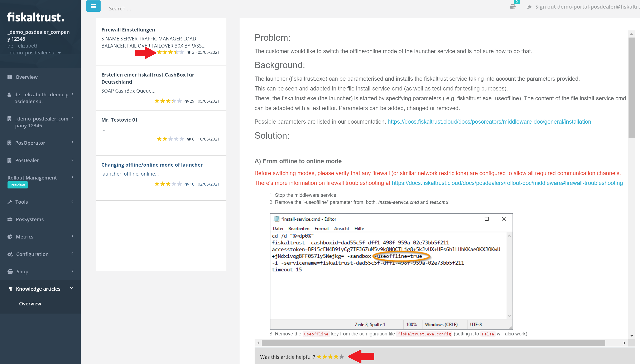This screenshot has height=364, width=640.
Task: Click the Tools wrench icon
Action: (10, 202)
